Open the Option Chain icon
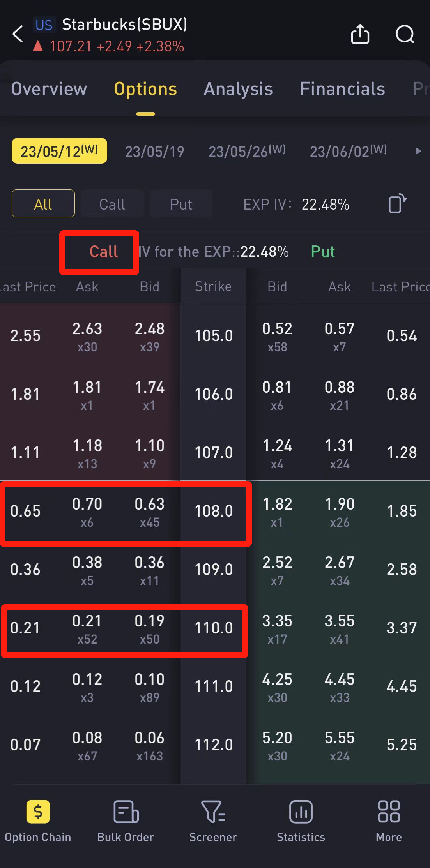 (x=38, y=812)
